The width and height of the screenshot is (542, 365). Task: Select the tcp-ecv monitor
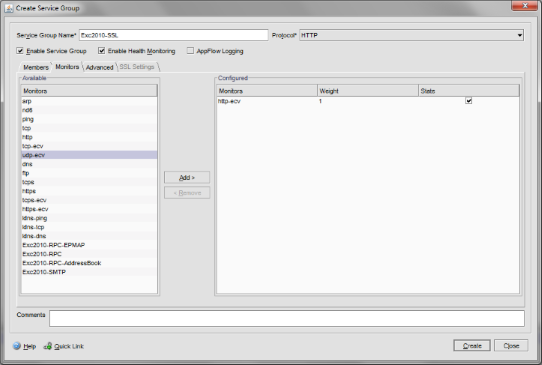click(x=89, y=146)
